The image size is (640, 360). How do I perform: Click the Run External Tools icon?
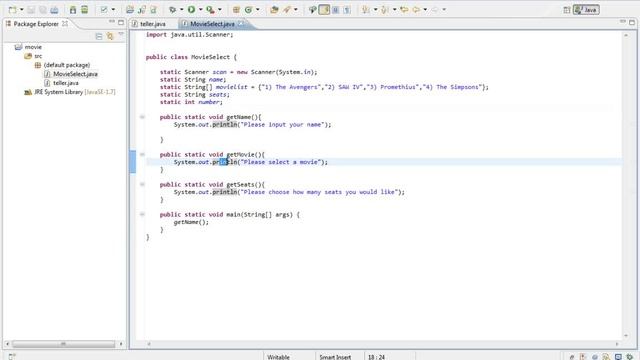(x=210, y=9)
